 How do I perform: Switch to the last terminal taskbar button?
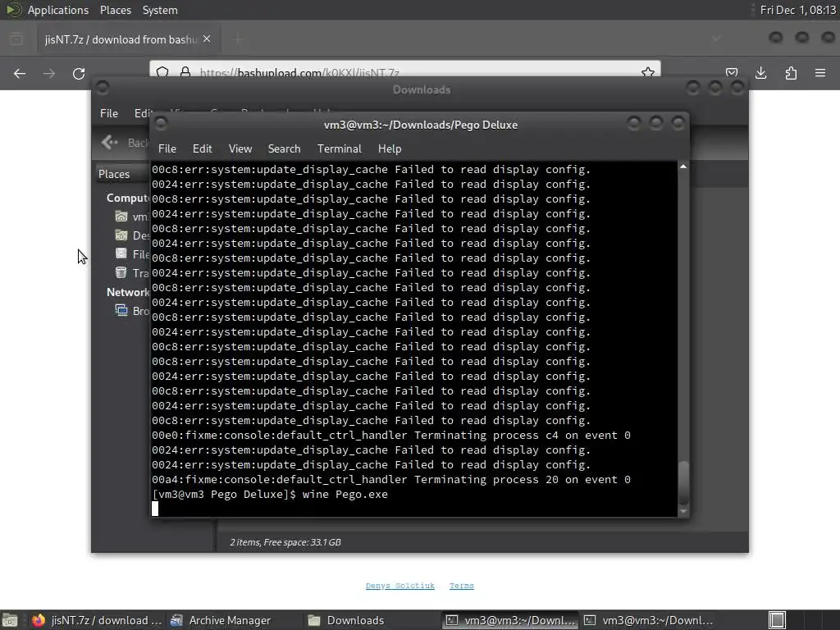(648, 620)
